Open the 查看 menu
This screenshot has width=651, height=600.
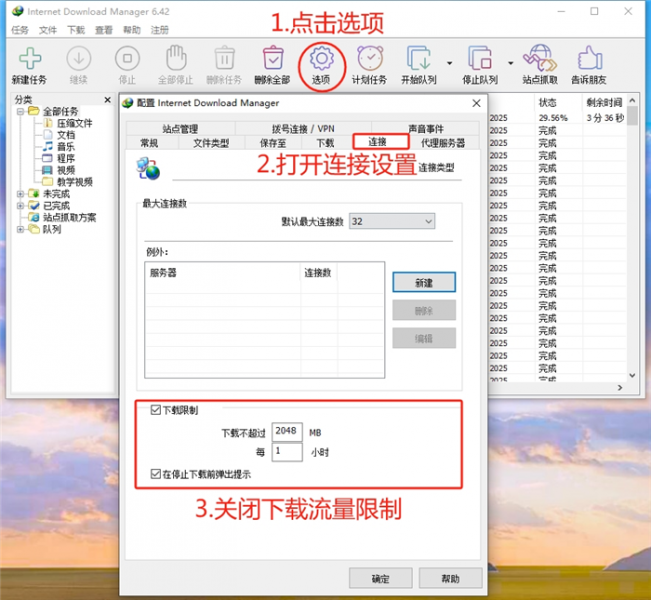[x=104, y=30]
